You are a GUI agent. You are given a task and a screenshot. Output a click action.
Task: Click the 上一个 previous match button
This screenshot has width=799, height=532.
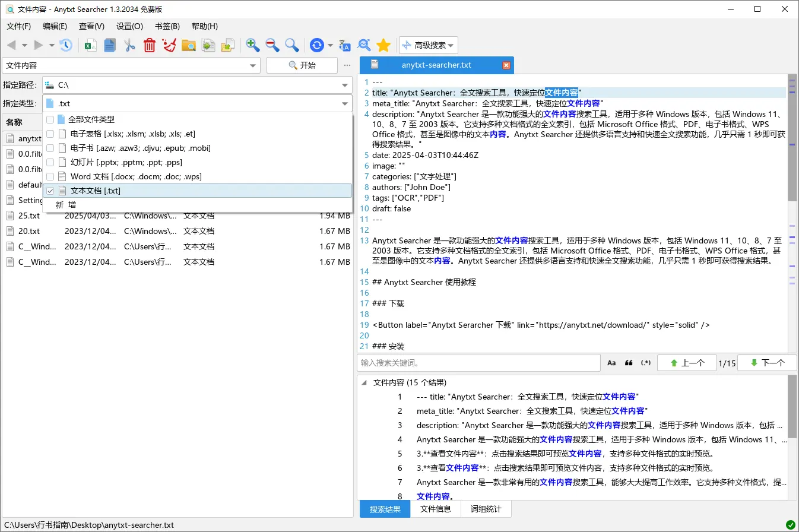coord(686,363)
